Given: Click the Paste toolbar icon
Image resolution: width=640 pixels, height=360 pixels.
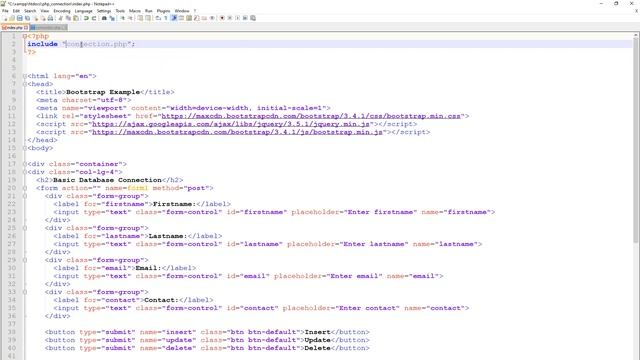Looking at the screenshot, I should click(x=76, y=18).
